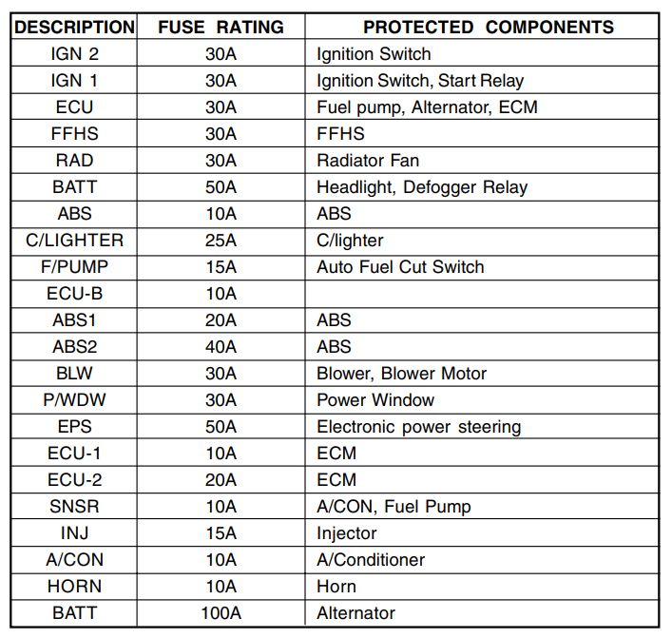Viewport: 672px width, 638px height.
Task: Click the FUSE RATING column header
Action: 221,27
